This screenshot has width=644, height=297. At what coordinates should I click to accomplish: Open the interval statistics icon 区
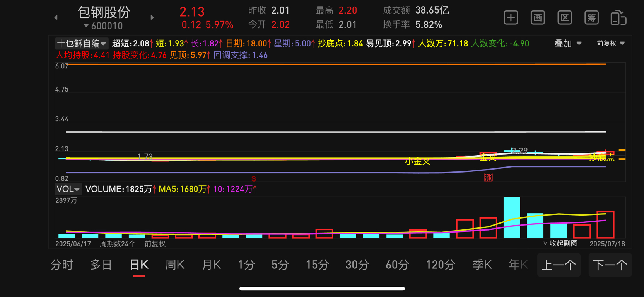click(565, 18)
